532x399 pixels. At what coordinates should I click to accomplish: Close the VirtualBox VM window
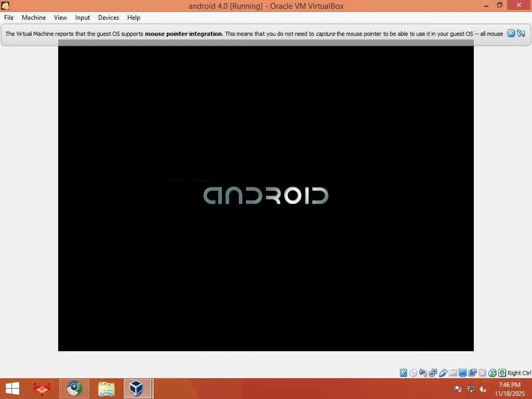pyautogui.click(x=519, y=5)
